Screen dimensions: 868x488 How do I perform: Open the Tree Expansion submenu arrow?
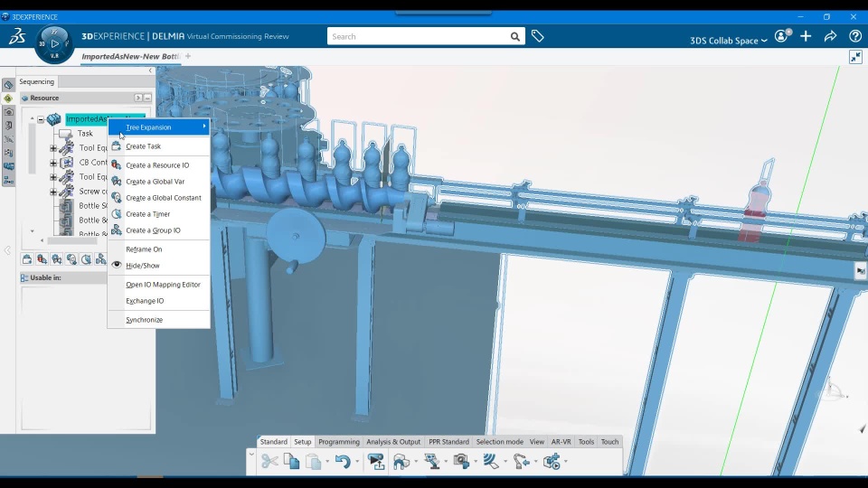click(204, 127)
